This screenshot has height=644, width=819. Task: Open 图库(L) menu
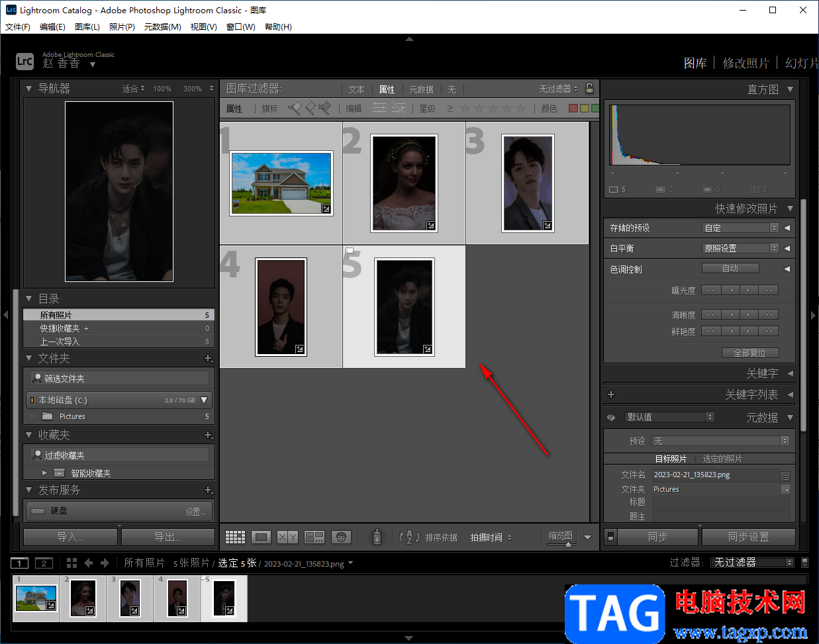87,26
